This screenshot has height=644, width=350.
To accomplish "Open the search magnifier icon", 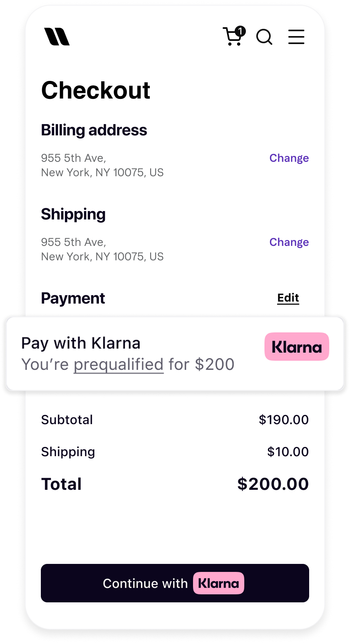I will tap(264, 37).
